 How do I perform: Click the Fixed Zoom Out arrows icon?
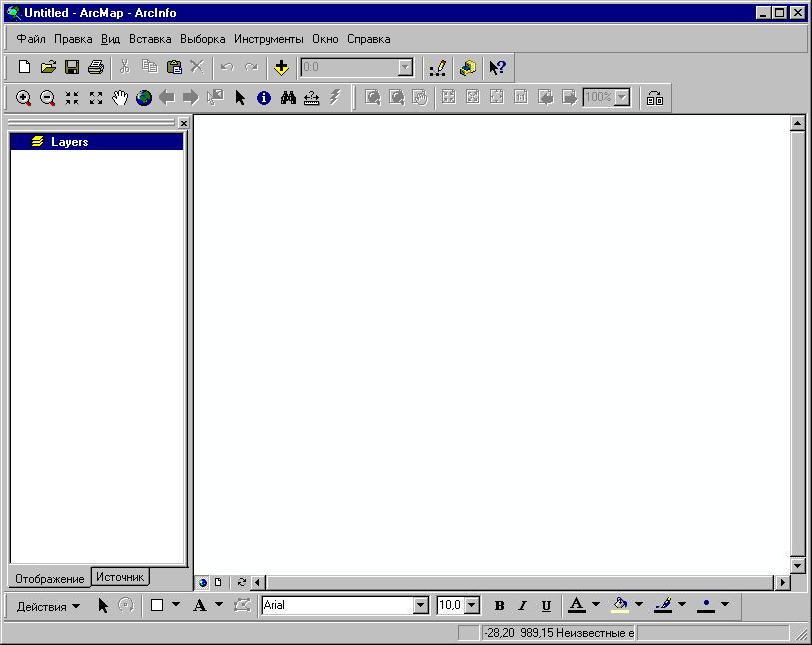tap(96, 97)
